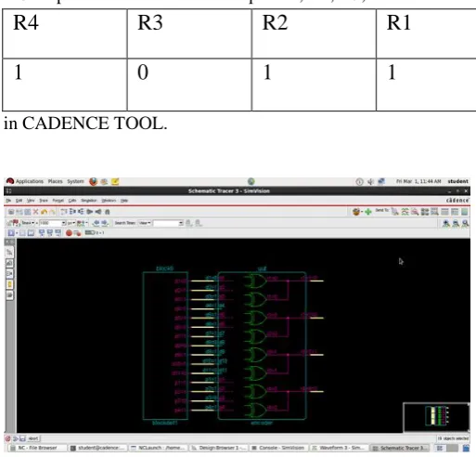
Task: Open the Trace menu
Action: click(x=44, y=201)
